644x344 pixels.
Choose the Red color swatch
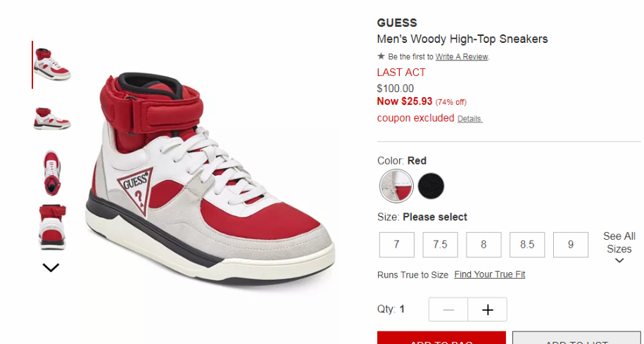pyautogui.click(x=396, y=186)
